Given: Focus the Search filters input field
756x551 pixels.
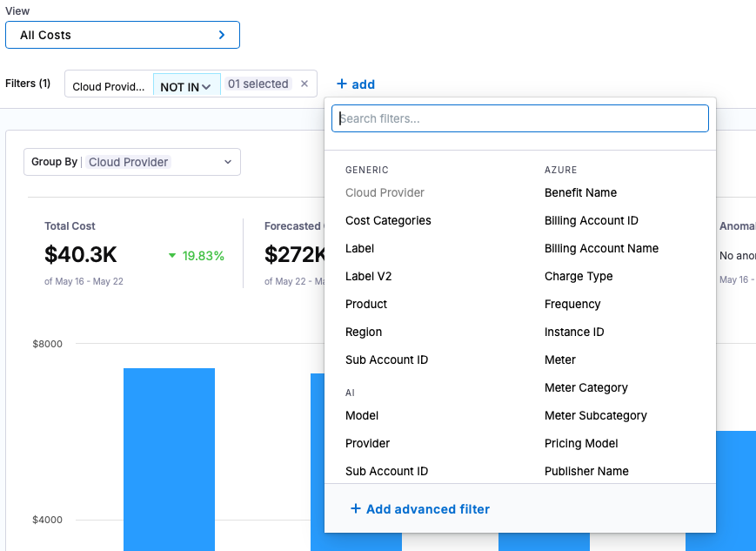Looking at the screenshot, I should tap(519, 118).
